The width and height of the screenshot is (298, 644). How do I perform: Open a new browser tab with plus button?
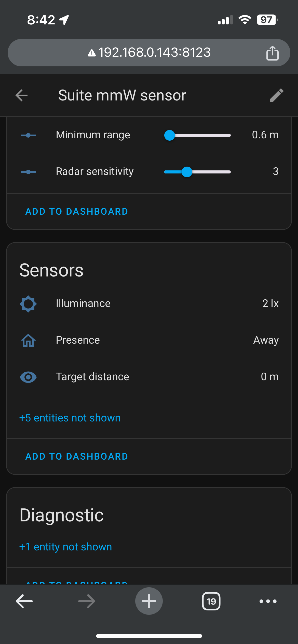point(149,601)
